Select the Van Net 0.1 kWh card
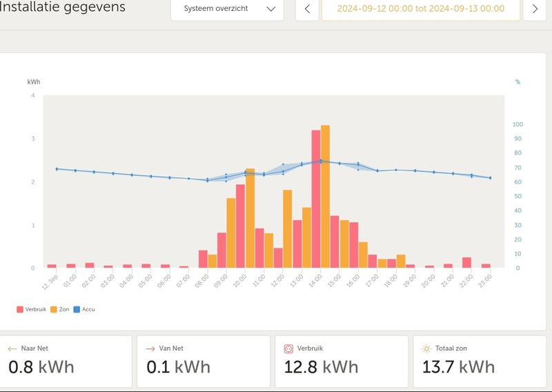Image resolution: width=552 pixels, height=392 pixels. (x=203, y=361)
